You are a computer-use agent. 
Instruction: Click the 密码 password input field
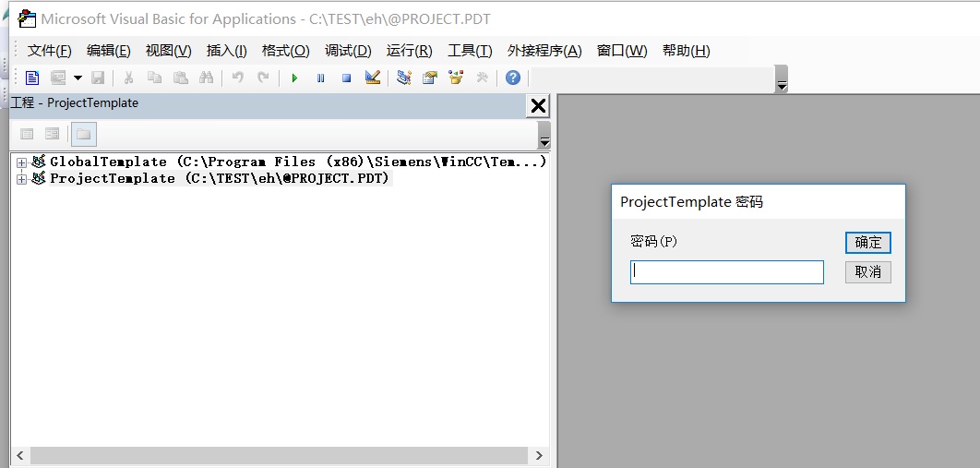click(726, 271)
